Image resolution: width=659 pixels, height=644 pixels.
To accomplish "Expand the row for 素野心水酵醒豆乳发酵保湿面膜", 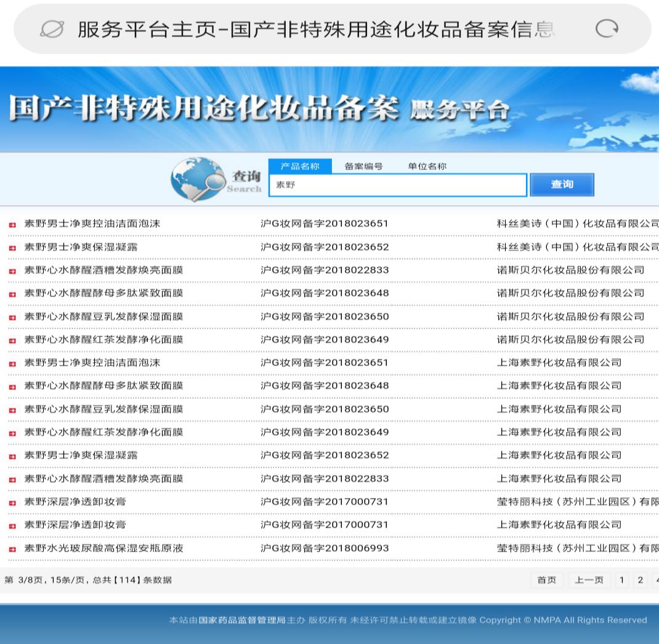I will [12, 316].
